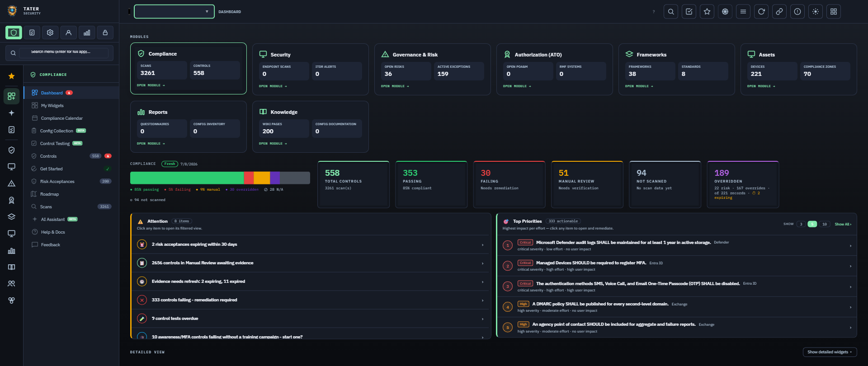The height and width of the screenshot is (366, 868).
Task: Open Compliance Calendar in the sidebar
Action: pyautogui.click(x=71, y=118)
